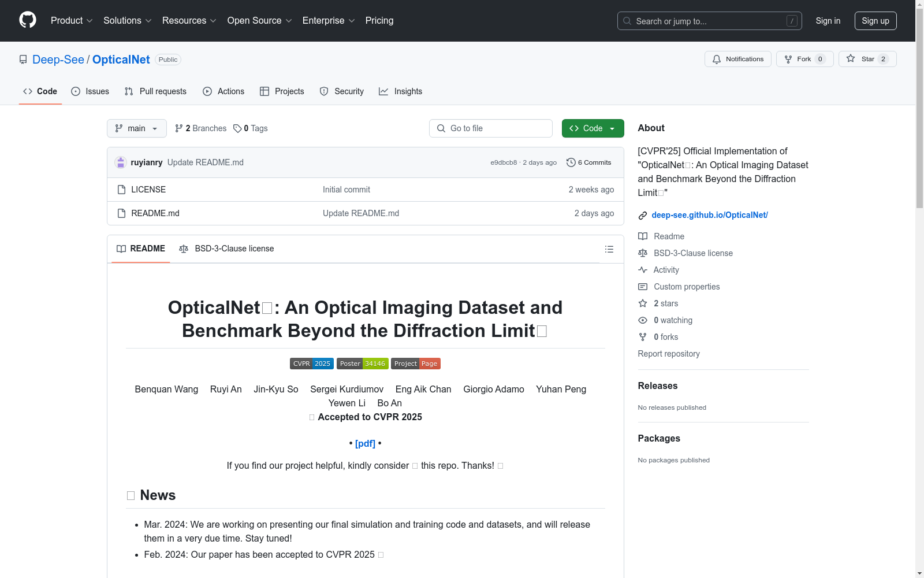The height and width of the screenshot is (578, 924).
Task: Click the slash shortcut icon in search
Action: pos(792,21)
